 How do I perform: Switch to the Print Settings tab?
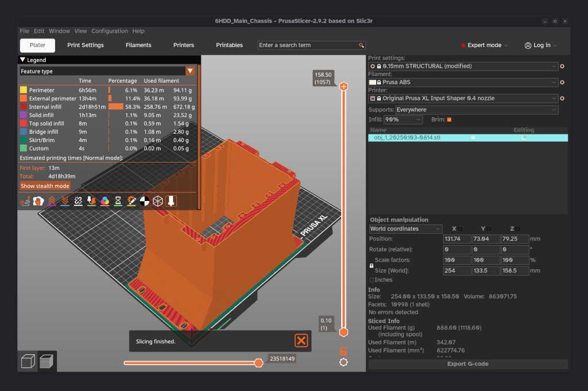pos(86,45)
